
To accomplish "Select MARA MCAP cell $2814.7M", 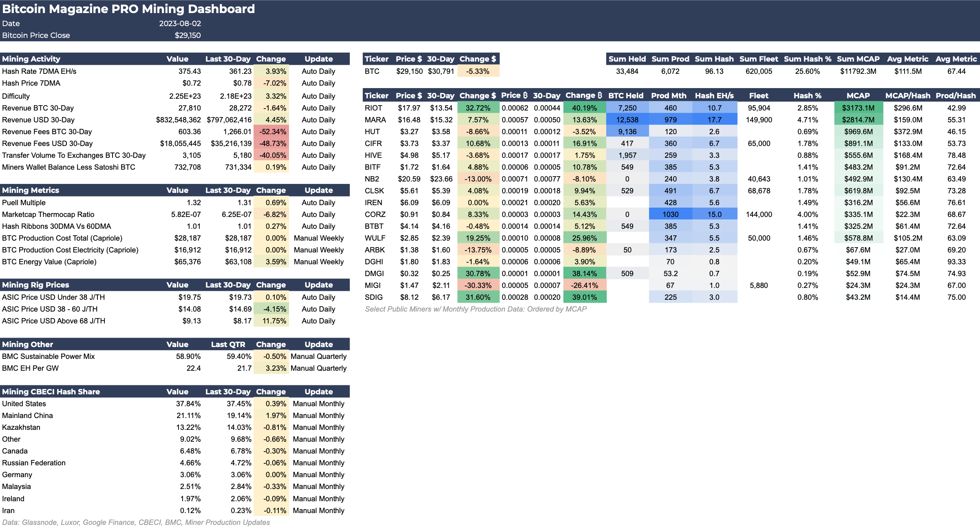I will (x=858, y=120).
